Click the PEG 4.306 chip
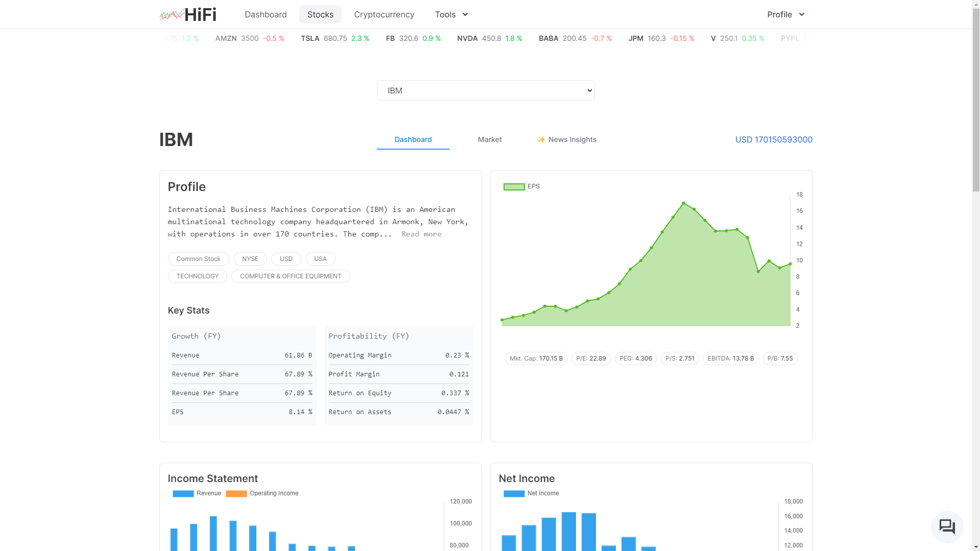 (636, 358)
